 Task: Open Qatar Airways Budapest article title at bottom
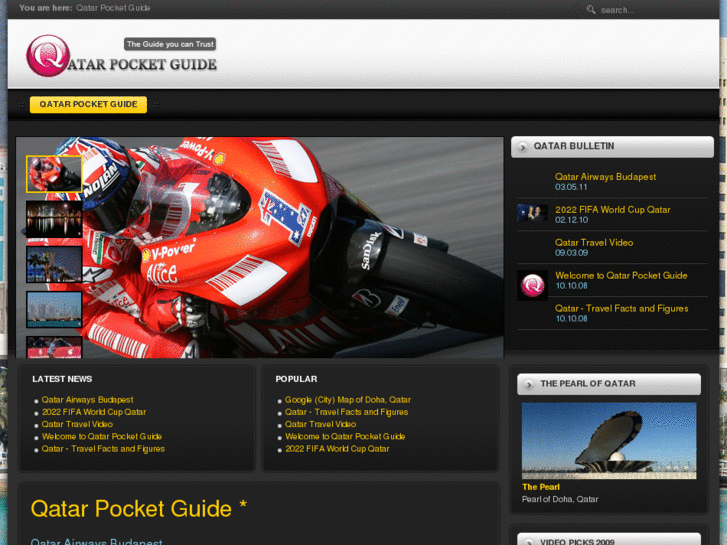[x=96, y=541]
